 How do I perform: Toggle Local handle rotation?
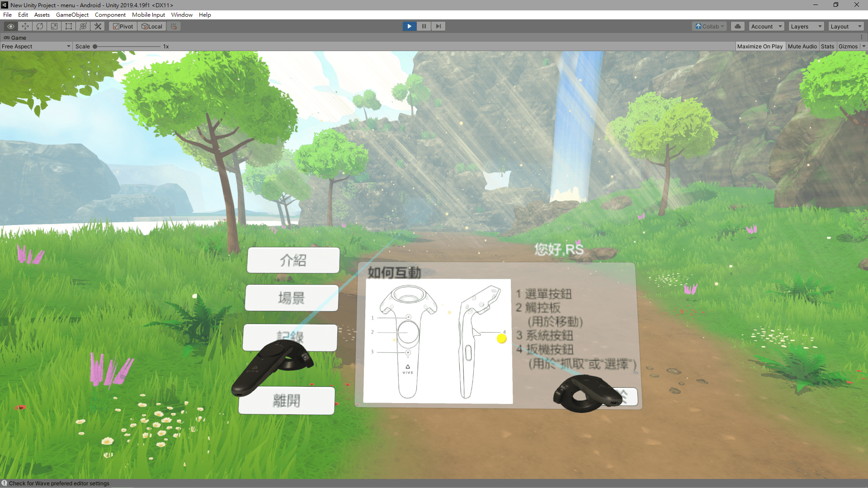[151, 26]
